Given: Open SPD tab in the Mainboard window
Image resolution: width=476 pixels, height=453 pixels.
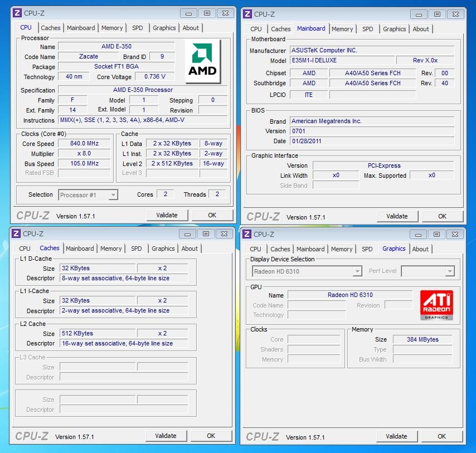Looking at the screenshot, I should (368, 29).
